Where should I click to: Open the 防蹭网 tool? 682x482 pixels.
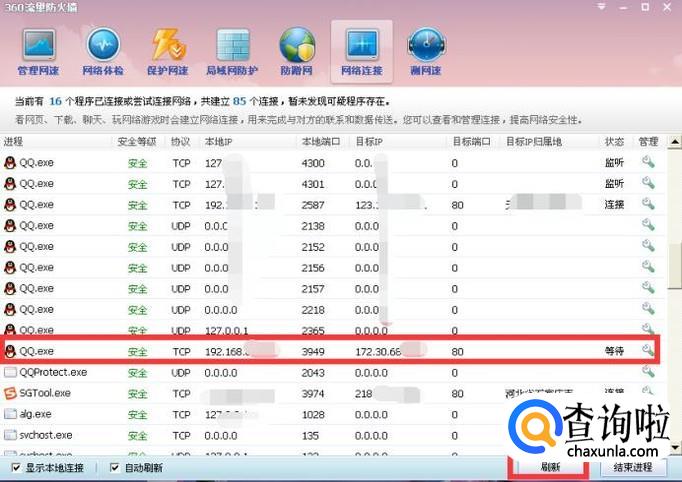point(297,51)
